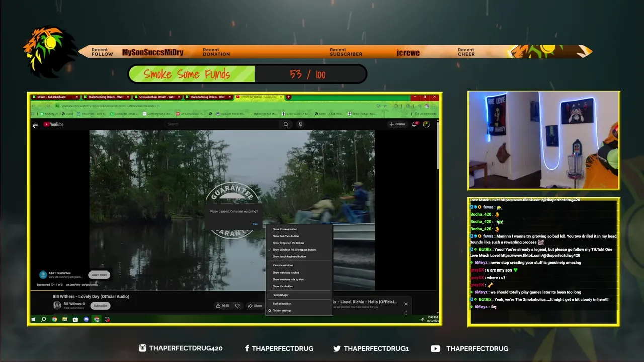Switch to Smokieduhbear Stream tab
The height and width of the screenshot is (362, 644).
click(157, 97)
